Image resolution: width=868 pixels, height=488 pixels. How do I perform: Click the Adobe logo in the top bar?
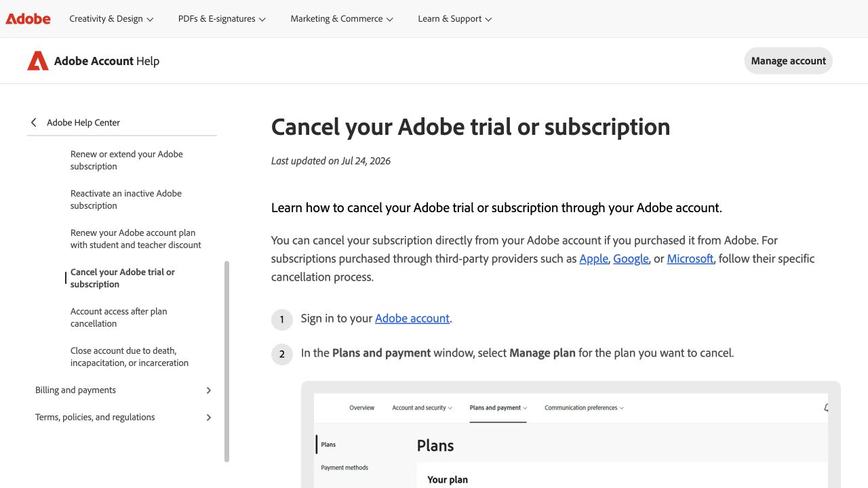pos(28,19)
